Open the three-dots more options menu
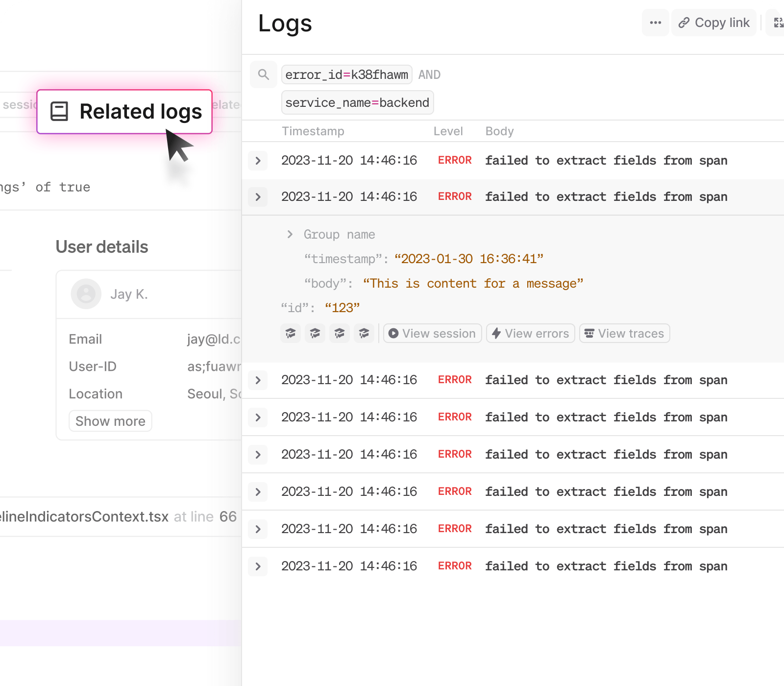This screenshot has width=784, height=686. tap(655, 23)
